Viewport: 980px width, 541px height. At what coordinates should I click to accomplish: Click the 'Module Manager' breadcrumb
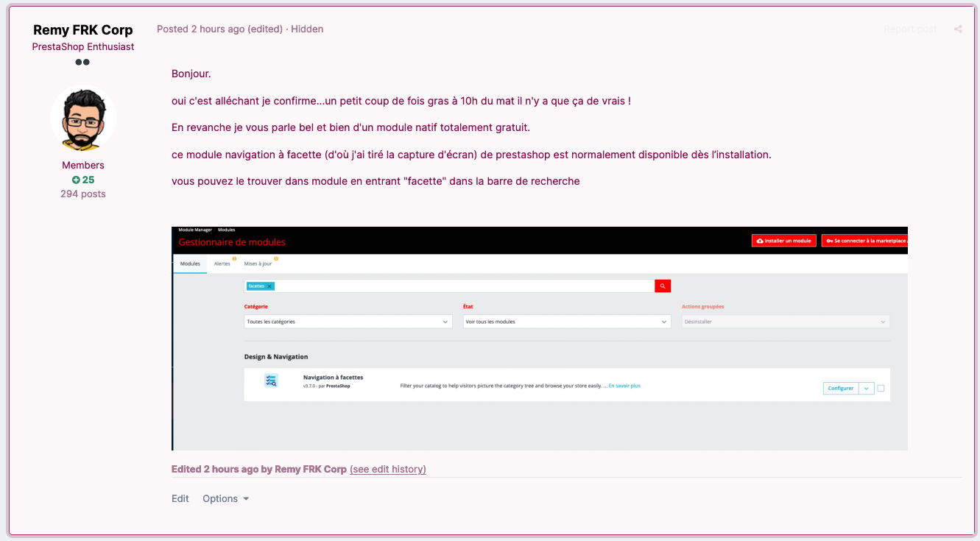[195, 230]
